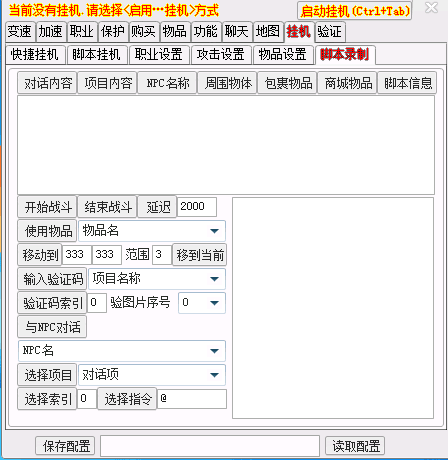Close the window with the X icon

(431, 8)
